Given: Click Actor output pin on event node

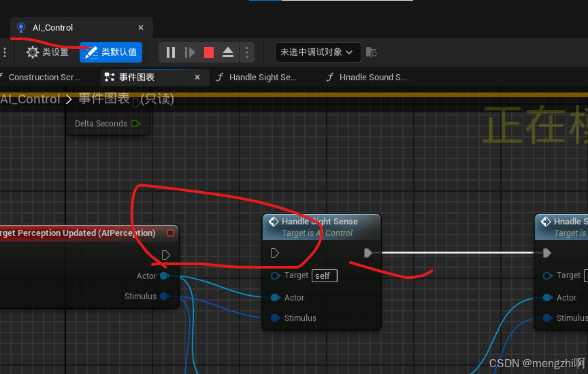Looking at the screenshot, I should [164, 276].
